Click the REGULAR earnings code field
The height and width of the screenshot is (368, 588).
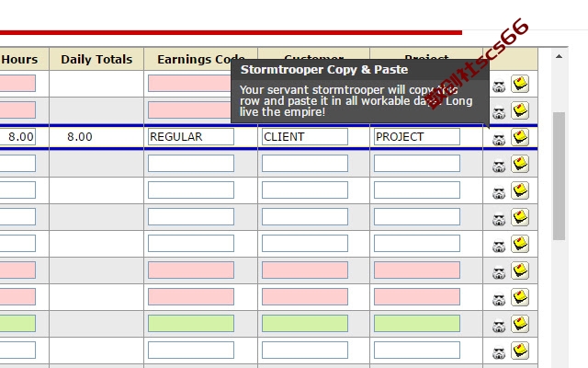pos(191,137)
